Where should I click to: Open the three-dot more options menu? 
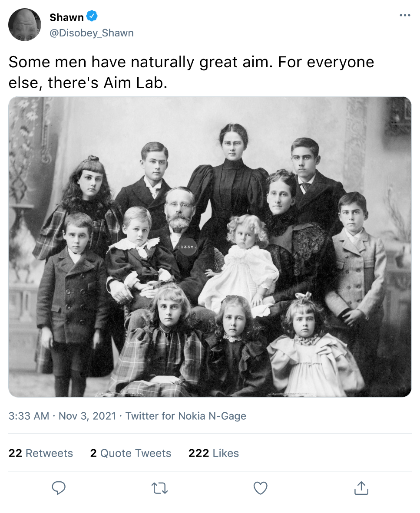tap(404, 16)
